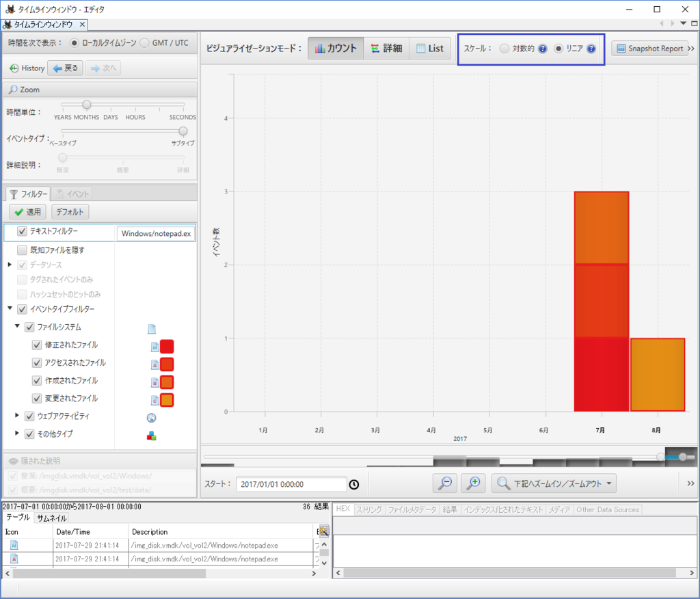Expand the データソース tree node
The height and width of the screenshot is (599, 700).
tap(10, 265)
